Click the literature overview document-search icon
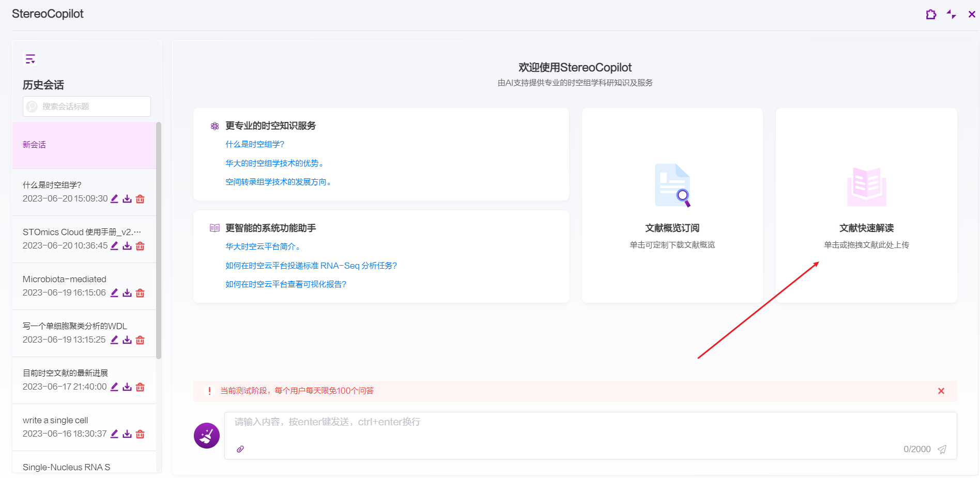 [672, 185]
